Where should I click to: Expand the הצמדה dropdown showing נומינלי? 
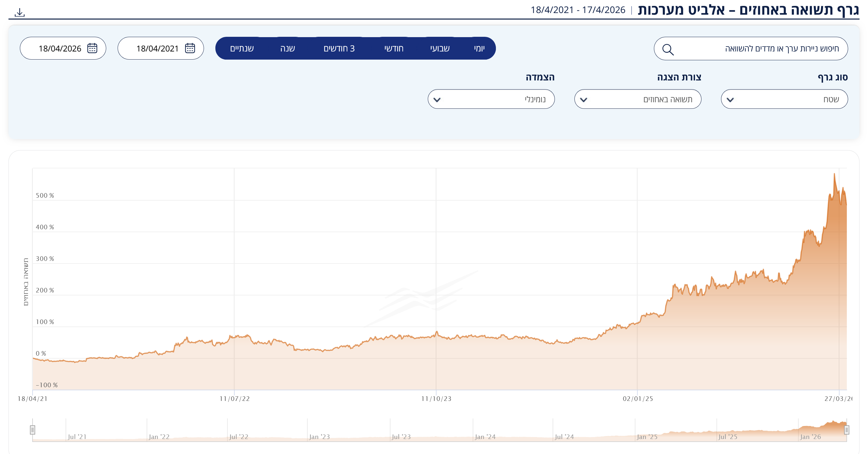pos(491,99)
